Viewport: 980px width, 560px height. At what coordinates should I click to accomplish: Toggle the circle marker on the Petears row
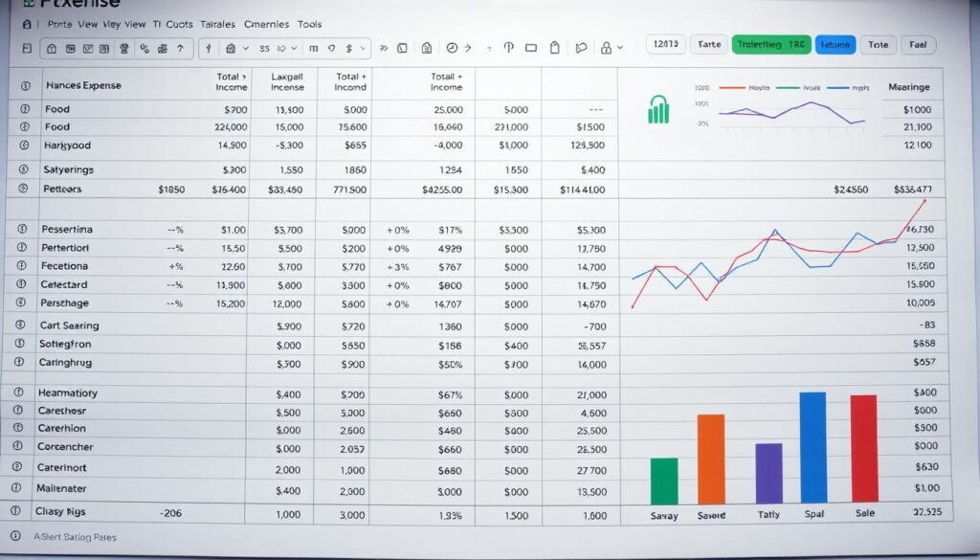23,189
